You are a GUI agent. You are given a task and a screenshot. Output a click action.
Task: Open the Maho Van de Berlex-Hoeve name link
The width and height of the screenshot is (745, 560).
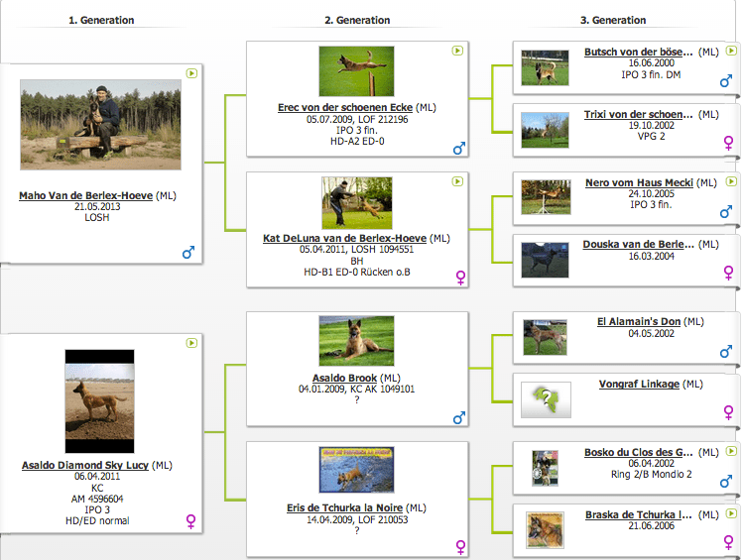(85, 196)
